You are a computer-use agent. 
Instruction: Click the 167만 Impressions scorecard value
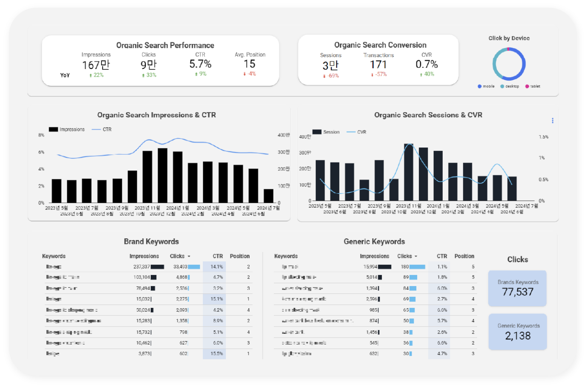pyautogui.click(x=96, y=65)
